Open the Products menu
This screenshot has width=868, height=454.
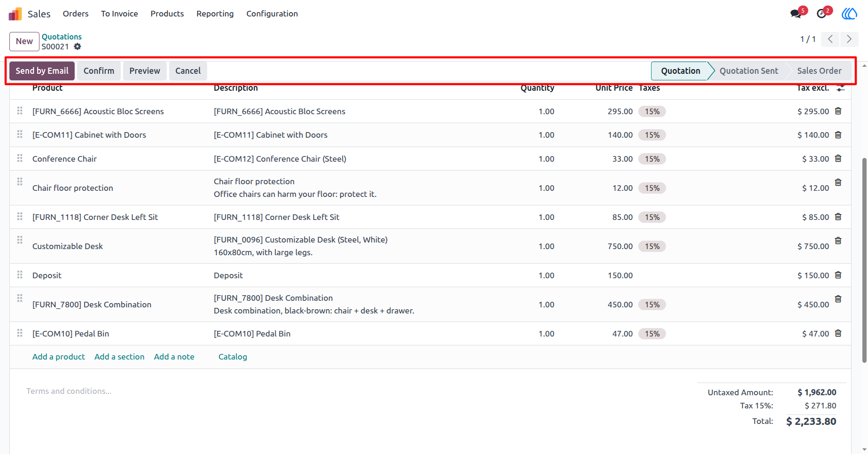167,14
